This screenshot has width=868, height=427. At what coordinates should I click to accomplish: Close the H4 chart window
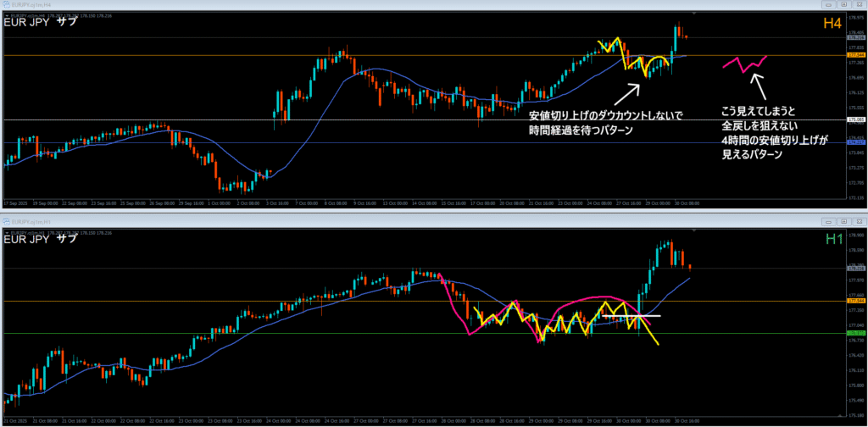pyautogui.click(x=859, y=6)
